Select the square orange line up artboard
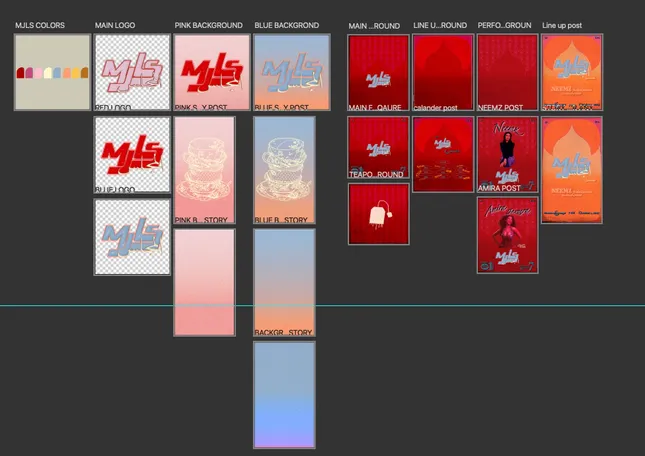The width and height of the screenshot is (645, 456). click(x=572, y=72)
